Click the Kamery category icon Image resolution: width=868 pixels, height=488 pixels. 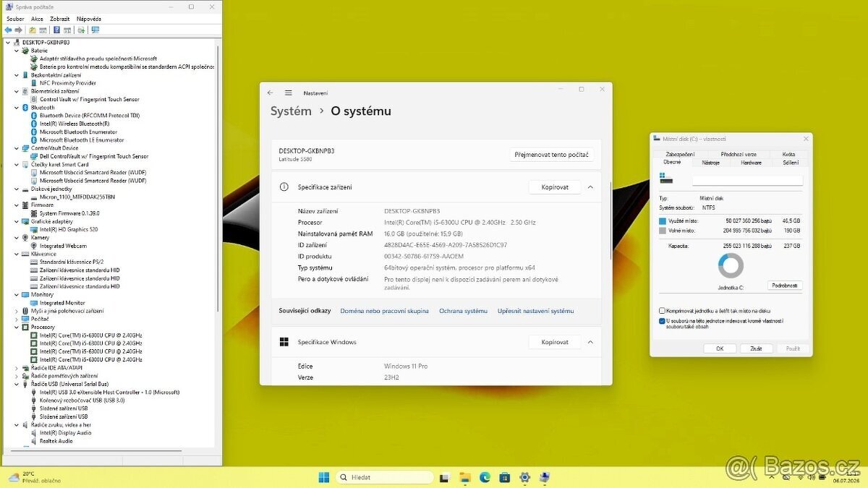(25, 237)
